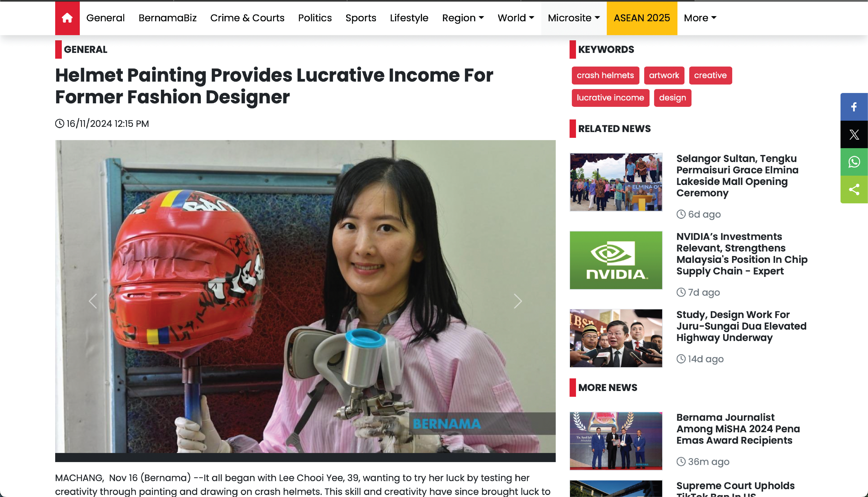Viewport: 868px width, 497px height.
Task: Select the lucrative income keyword tag
Action: (610, 98)
